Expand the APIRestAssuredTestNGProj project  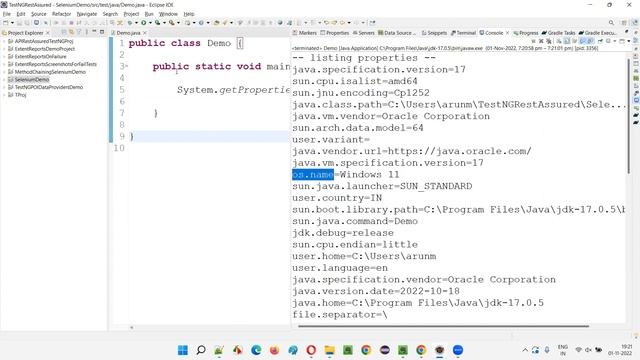pos(4,41)
